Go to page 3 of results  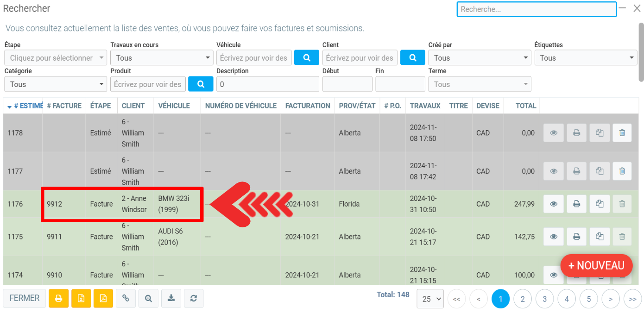544,299
